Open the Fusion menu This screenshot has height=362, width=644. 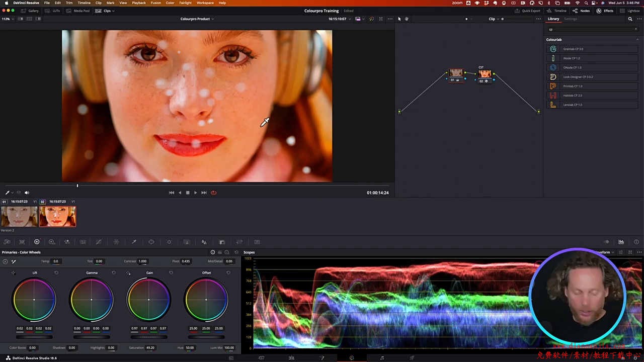click(x=156, y=3)
